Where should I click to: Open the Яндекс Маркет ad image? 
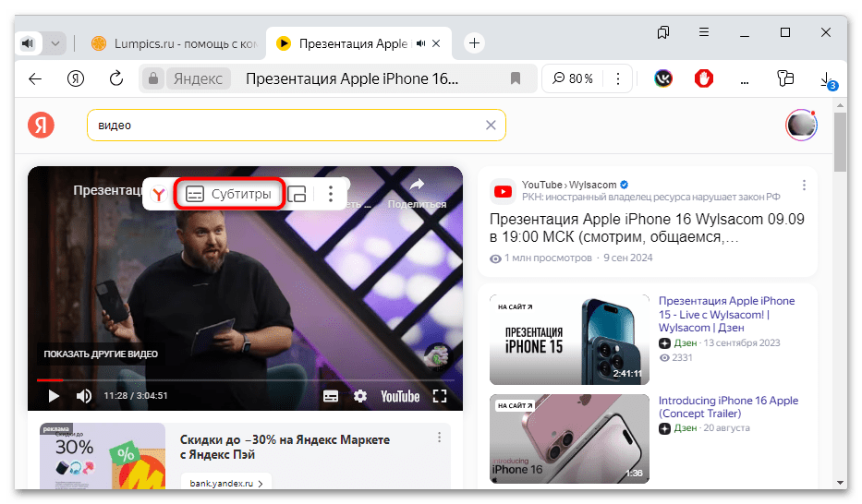pos(103,456)
